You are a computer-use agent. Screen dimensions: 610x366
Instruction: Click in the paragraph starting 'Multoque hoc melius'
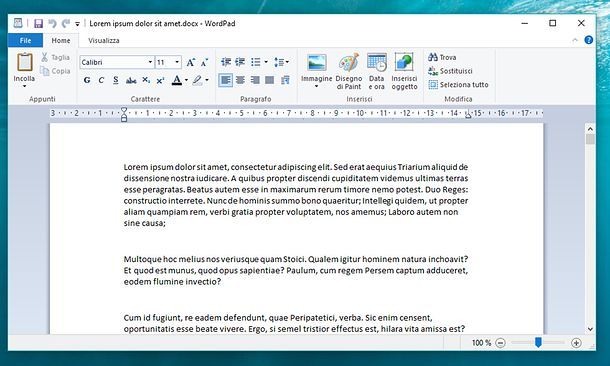point(296,270)
